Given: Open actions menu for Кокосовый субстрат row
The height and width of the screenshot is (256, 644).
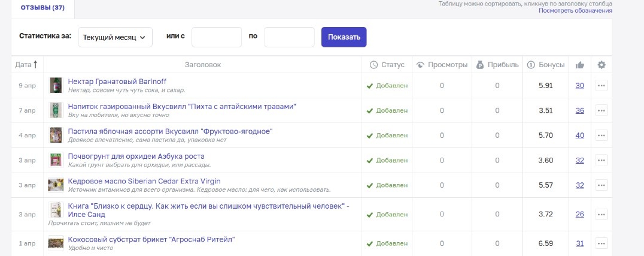Looking at the screenshot, I should click(602, 243).
